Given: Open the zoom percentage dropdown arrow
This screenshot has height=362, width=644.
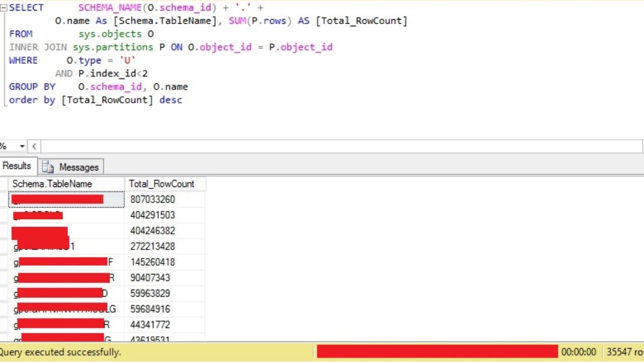Looking at the screenshot, I should tap(21, 146).
